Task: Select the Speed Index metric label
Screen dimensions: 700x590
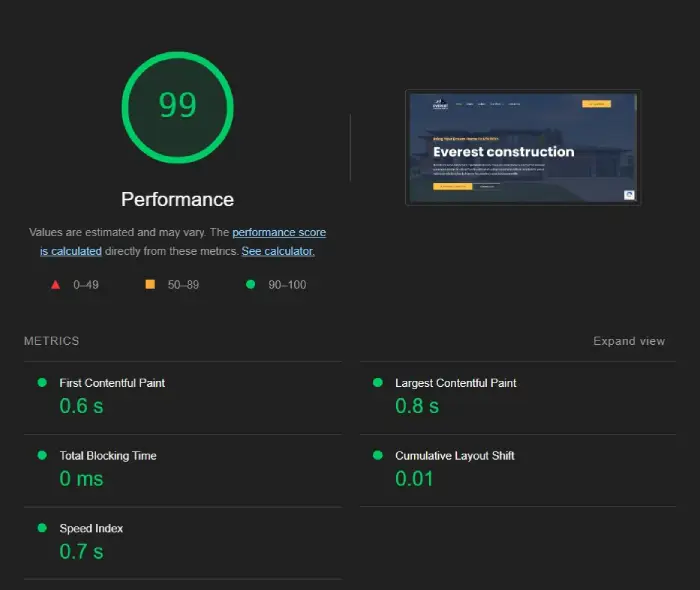Action: pos(91,529)
